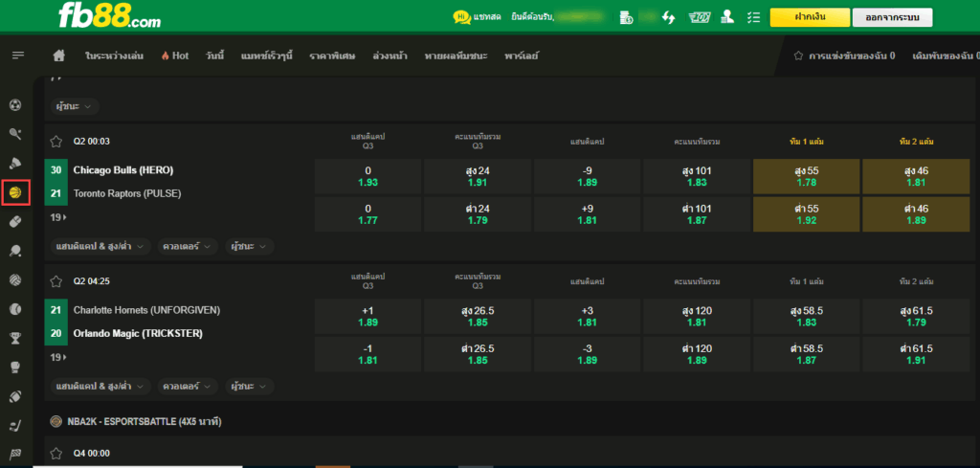Open ผู้ชนะ dropdown under the Orlando Magic row
This screenshot has height=468, width=980.
click(x=250, y=387)
